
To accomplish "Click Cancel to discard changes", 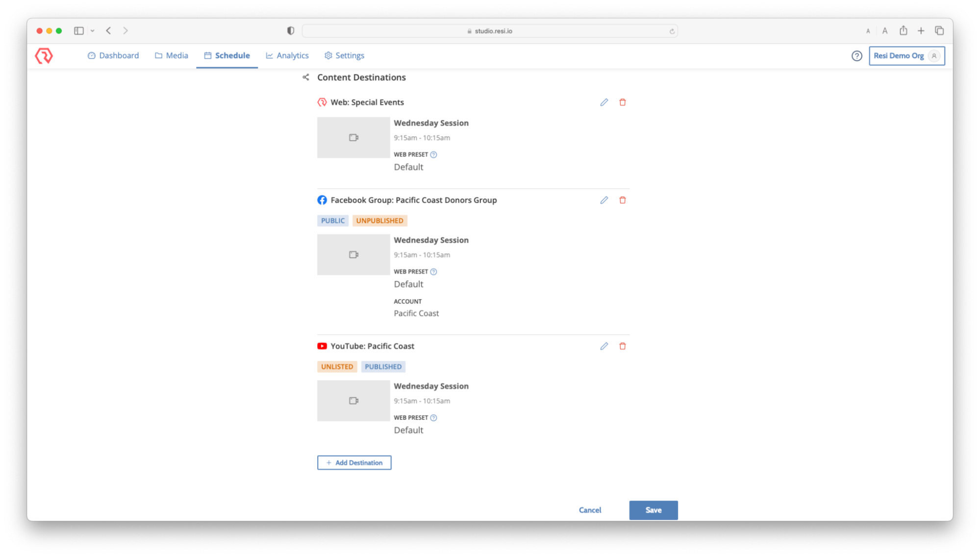I will point(590,510).
